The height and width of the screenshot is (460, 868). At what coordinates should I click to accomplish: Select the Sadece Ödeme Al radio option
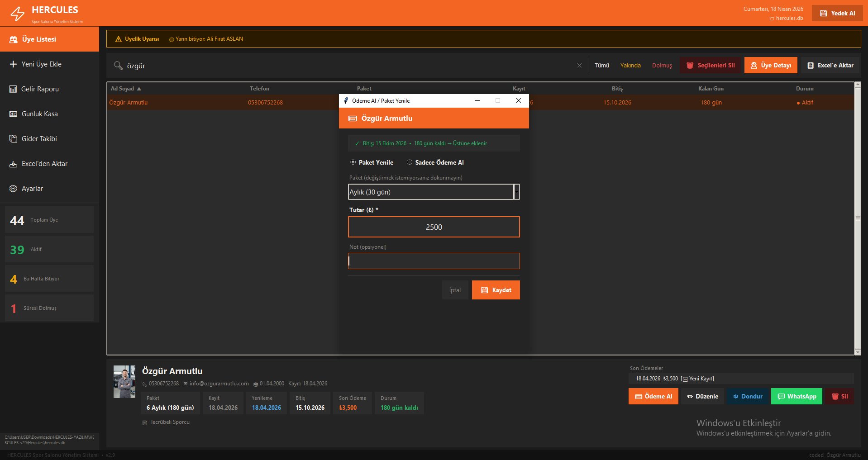click(x=410, y=162)
